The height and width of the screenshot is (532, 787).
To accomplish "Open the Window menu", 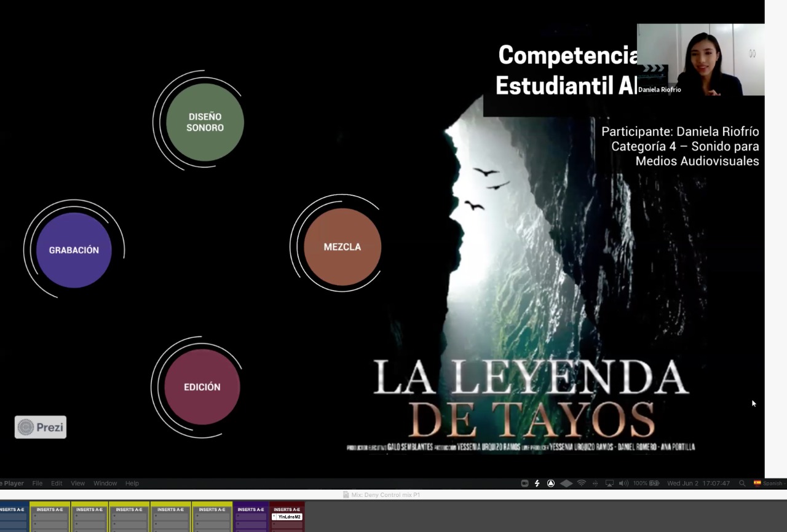I will (105, 483).
